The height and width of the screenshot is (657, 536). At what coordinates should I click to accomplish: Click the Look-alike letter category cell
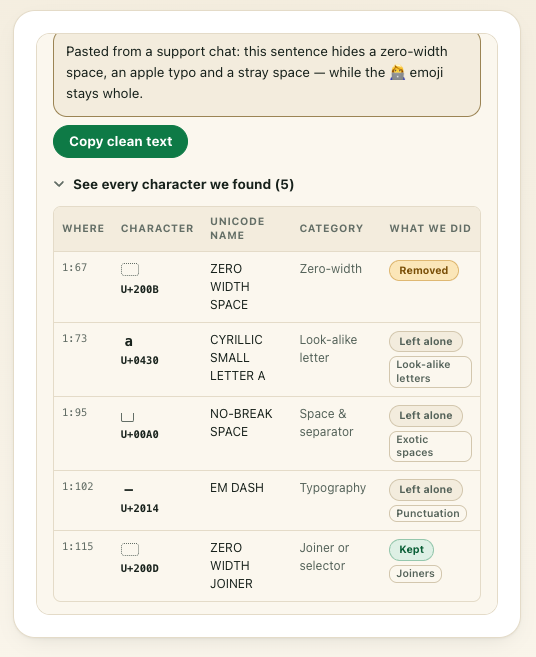click(x=329, y=349)
